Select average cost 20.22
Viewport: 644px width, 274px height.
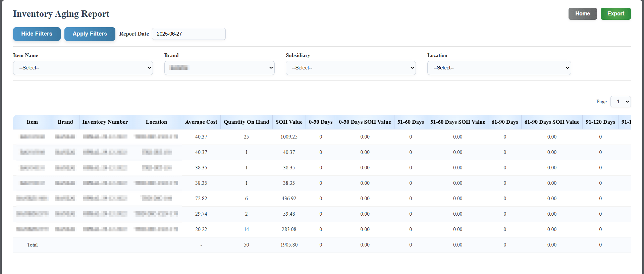pos(201,229)
